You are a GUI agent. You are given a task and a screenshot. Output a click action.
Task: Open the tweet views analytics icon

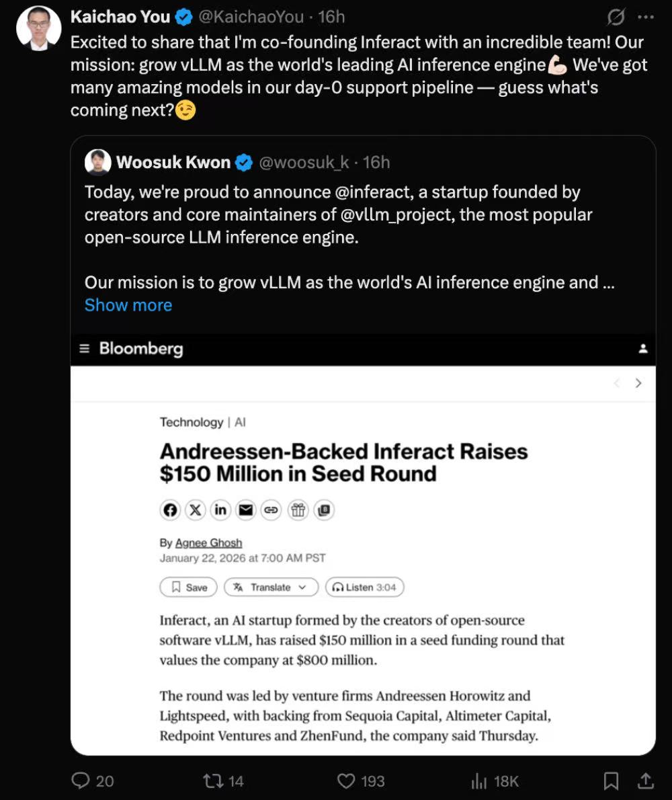point(479,781)
